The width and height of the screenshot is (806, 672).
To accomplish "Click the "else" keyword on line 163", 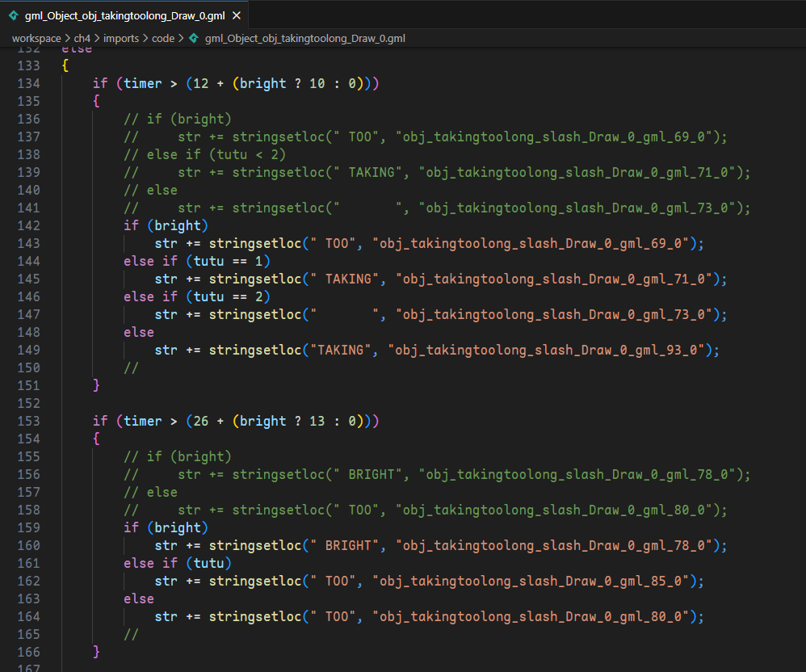I will click(139, 599).
